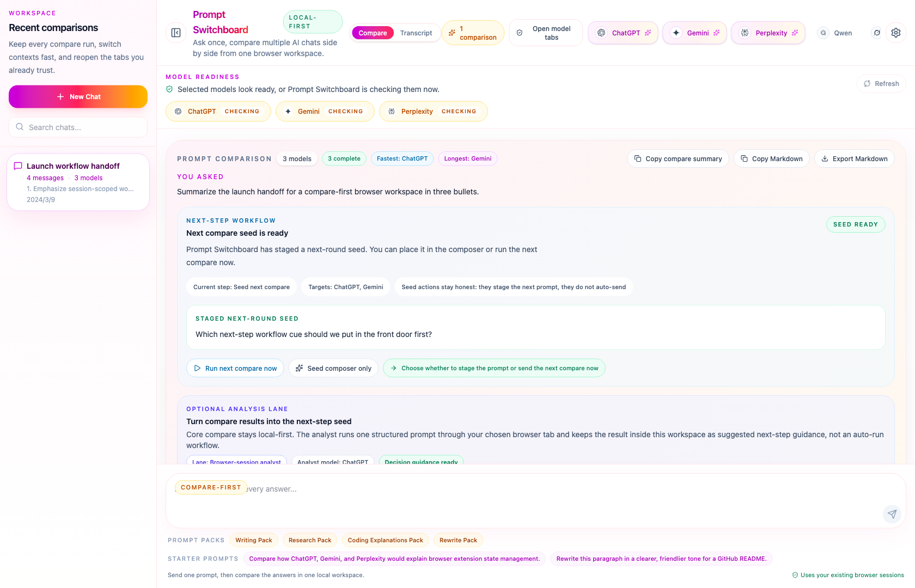Click the download icon on Export Markdown

point(825,158)
